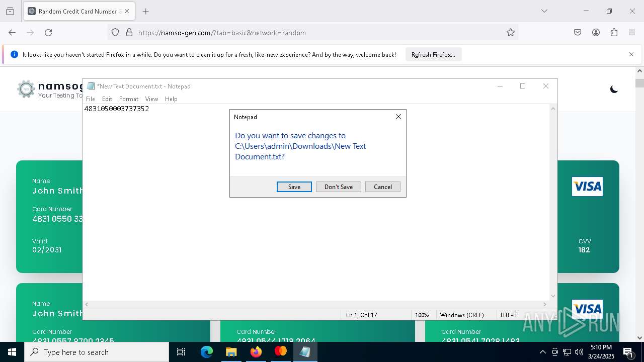The height and width of the screenshot is (362, 644).
Task: Click Valid date 02/2031
Action: (47, 250)
